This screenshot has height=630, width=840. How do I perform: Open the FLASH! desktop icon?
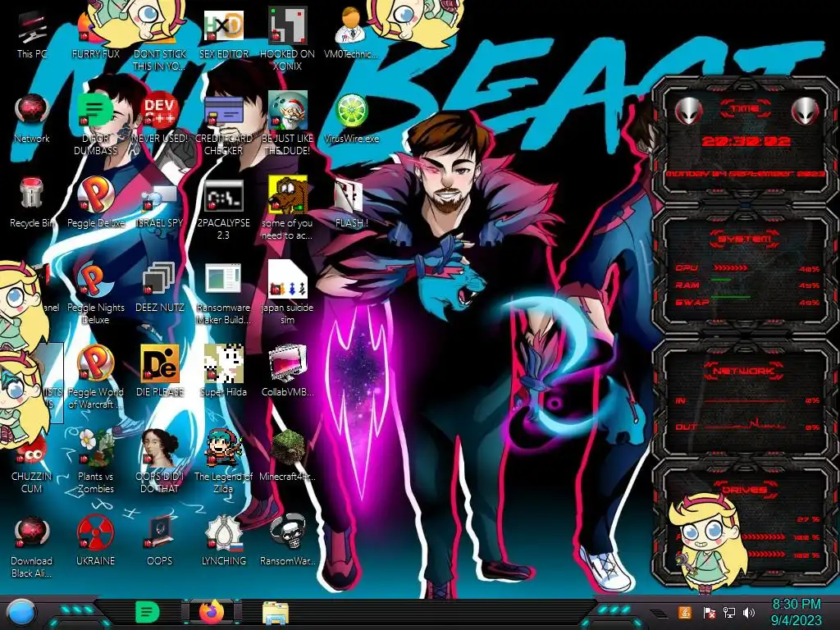[x=351, y=203]
